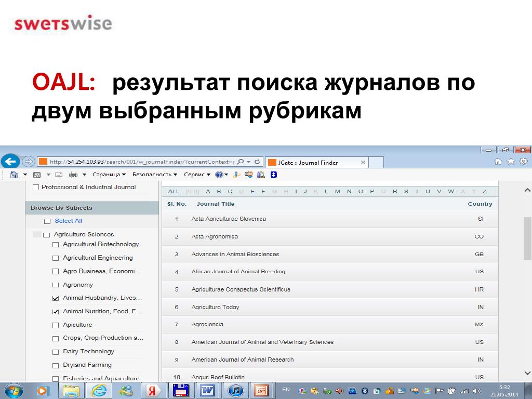Open Windows Explorer folder on taskbar
This screenshot has width=532, height=399.
[71, 391]
